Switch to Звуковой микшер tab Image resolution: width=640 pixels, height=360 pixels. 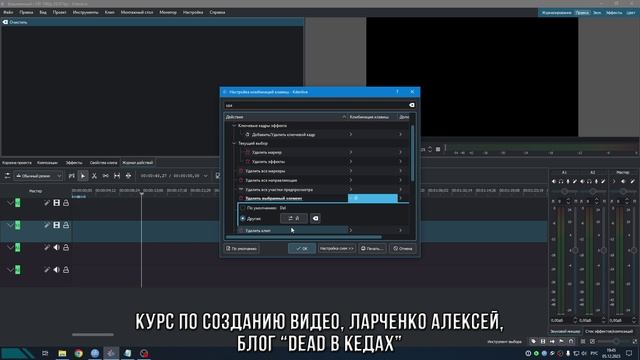565,331
